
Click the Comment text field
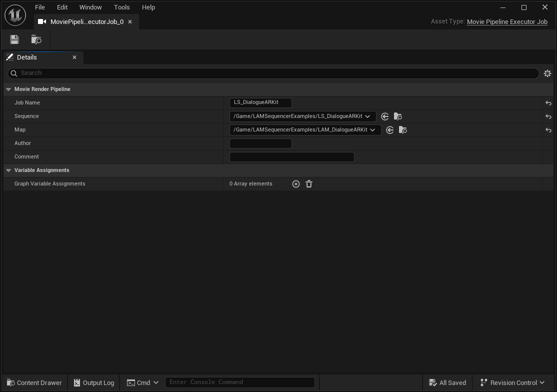[x=292, y=157]
